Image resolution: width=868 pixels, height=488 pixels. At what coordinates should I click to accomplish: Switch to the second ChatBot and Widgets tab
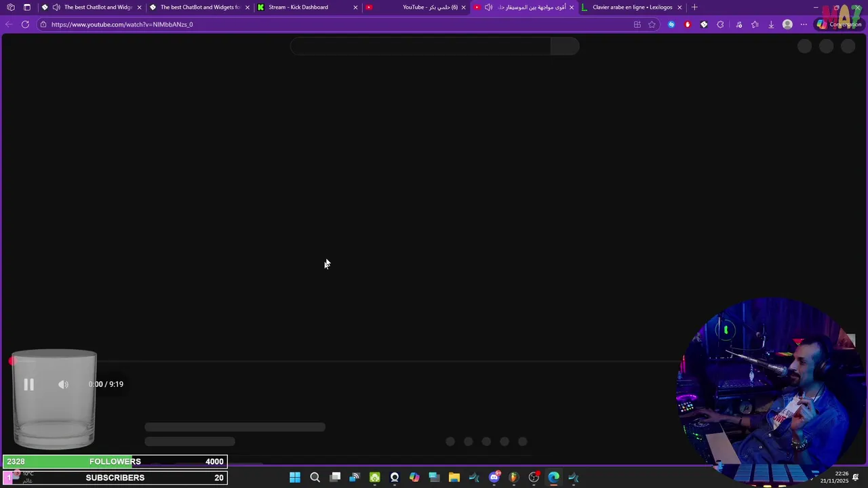(199, 7)
